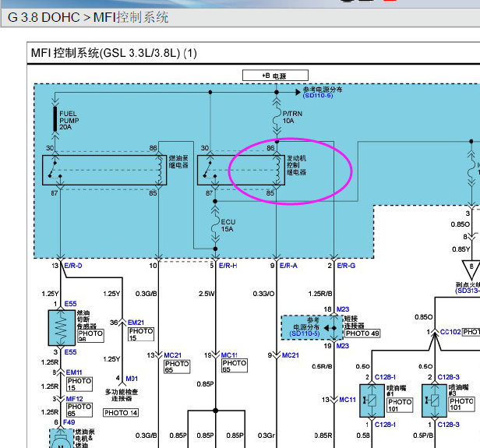Screen dimensions: 480x448
Task: Click the triangle B ground symbol
Action: point(471,270)
